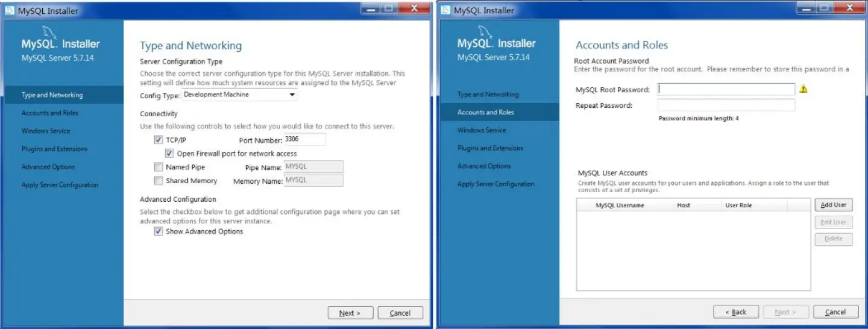Viewport: 868px width, 329px height.
Task: Focus the Repeat Password field
Action: point(726,105)
